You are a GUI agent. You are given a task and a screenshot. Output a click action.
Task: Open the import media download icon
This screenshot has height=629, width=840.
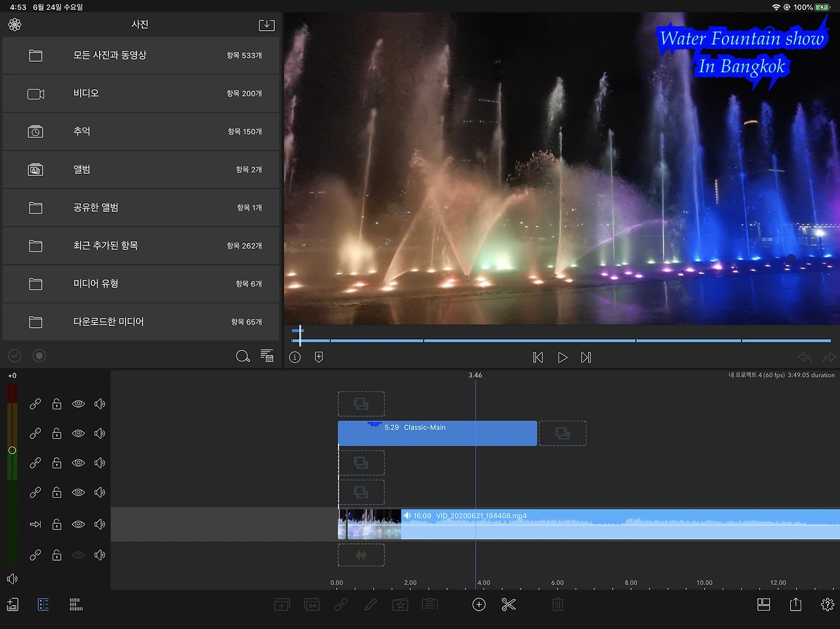pos(266,25)
